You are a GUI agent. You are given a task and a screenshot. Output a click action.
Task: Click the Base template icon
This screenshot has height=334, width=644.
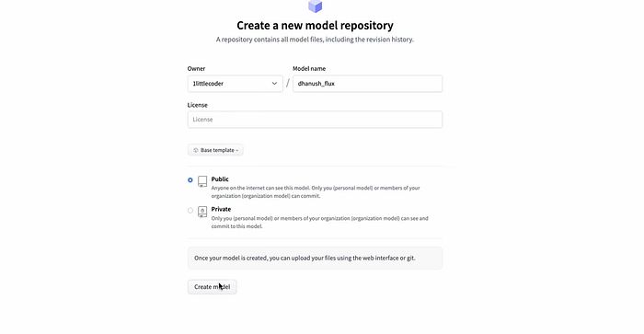(x=196, y=150)
